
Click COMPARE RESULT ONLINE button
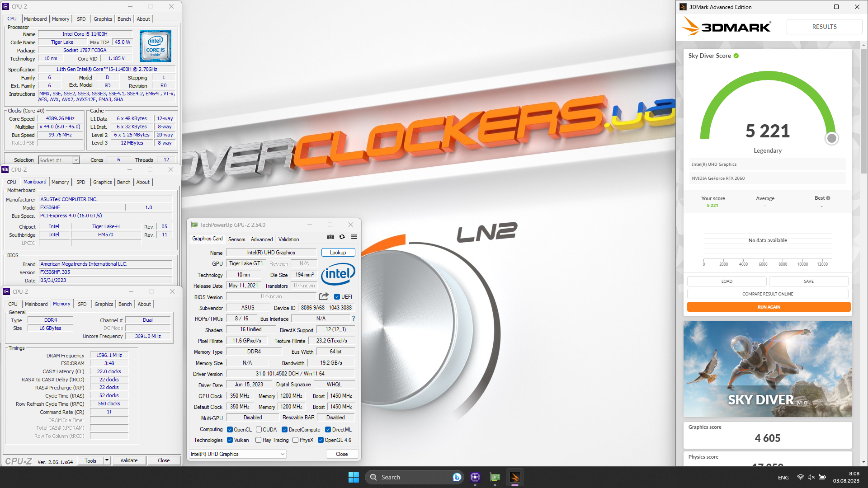(768, 294)
